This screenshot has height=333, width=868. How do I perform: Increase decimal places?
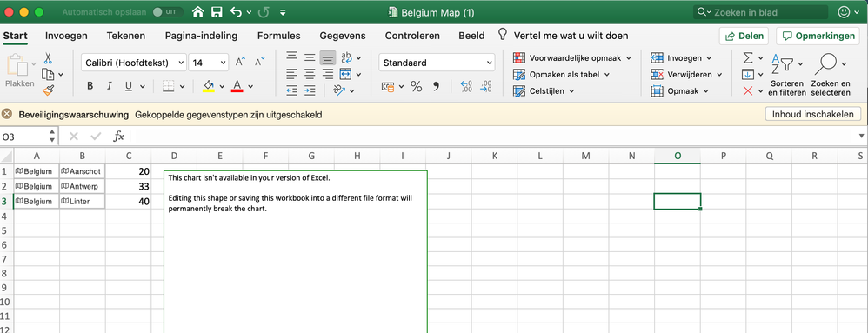467,86
